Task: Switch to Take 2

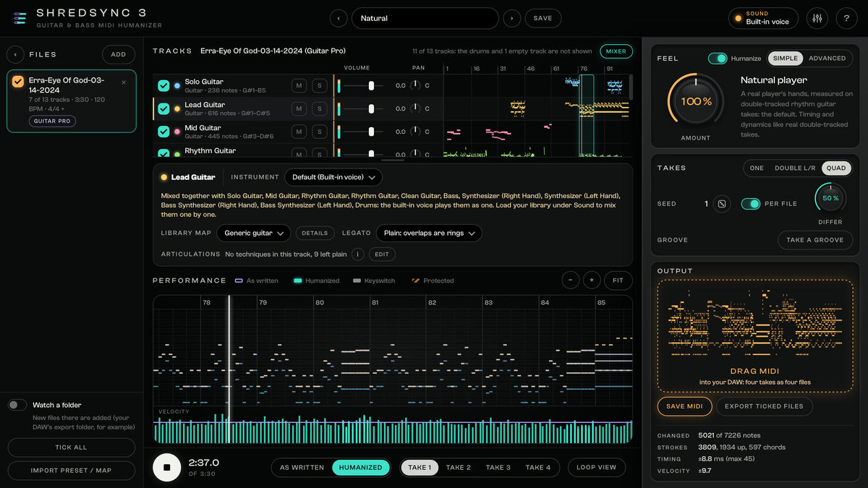Action: tap(458, 467)
